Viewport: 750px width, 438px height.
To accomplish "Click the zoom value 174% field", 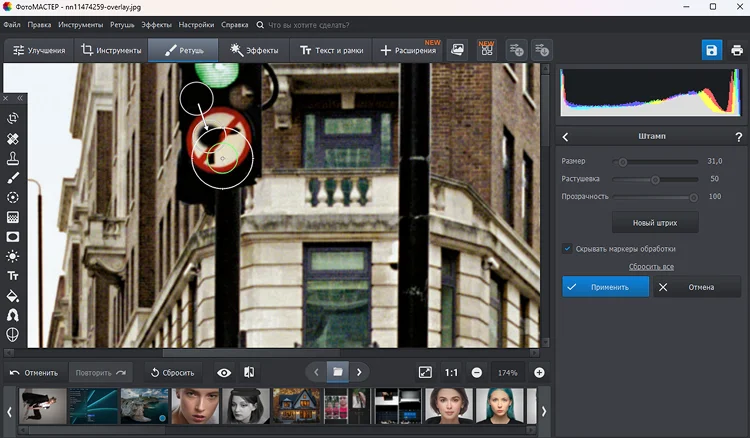I will [507, 372].
